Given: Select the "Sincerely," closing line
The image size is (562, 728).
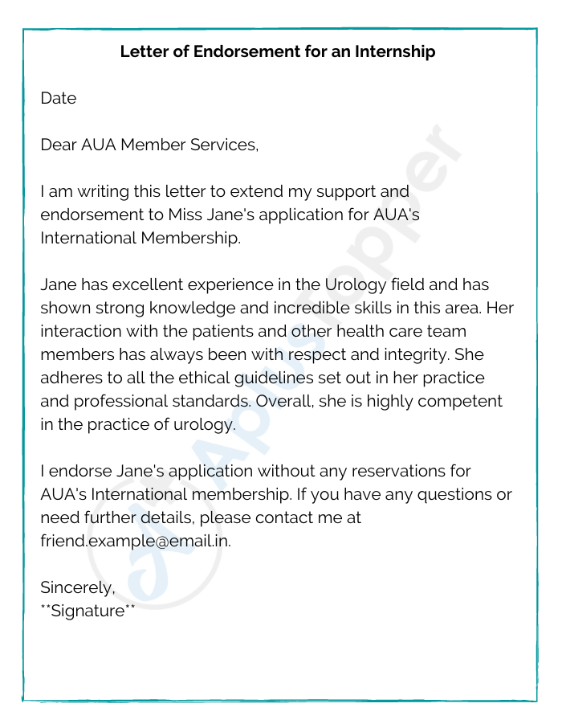Looking at the screenshot, I should [x=78, y=587].
